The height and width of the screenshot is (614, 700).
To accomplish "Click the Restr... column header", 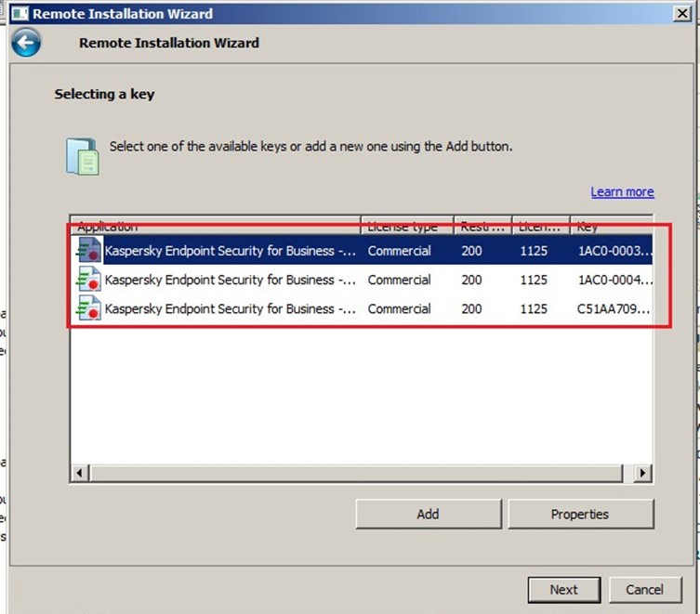I will click(x=482, y=226).
